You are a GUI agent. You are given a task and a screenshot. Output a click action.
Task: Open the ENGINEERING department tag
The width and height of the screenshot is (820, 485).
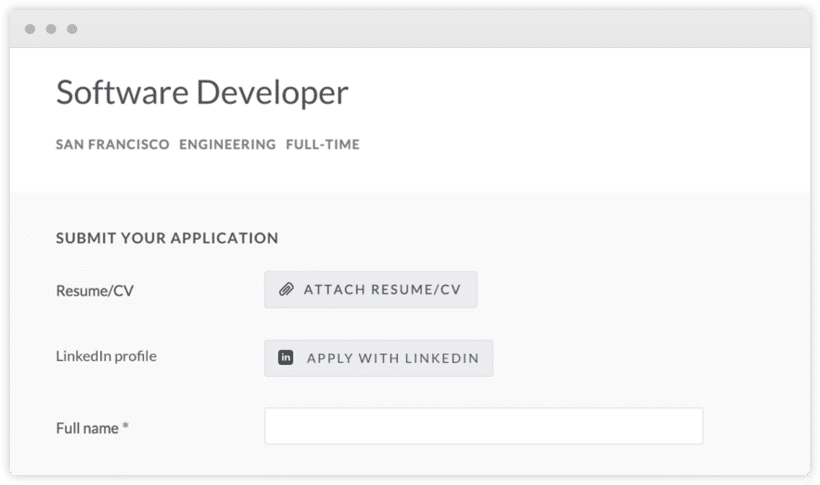(227, 144)
